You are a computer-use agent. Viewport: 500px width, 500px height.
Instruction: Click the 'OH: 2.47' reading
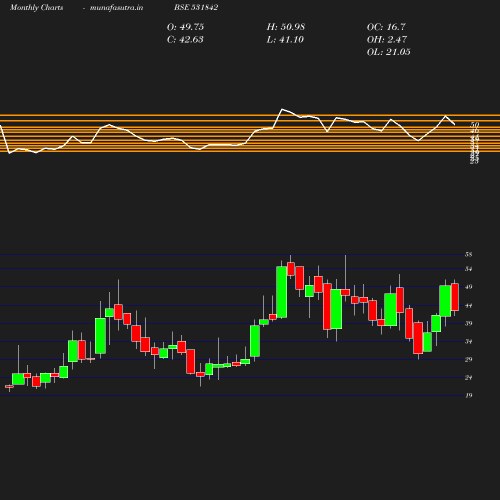[387, 40]
